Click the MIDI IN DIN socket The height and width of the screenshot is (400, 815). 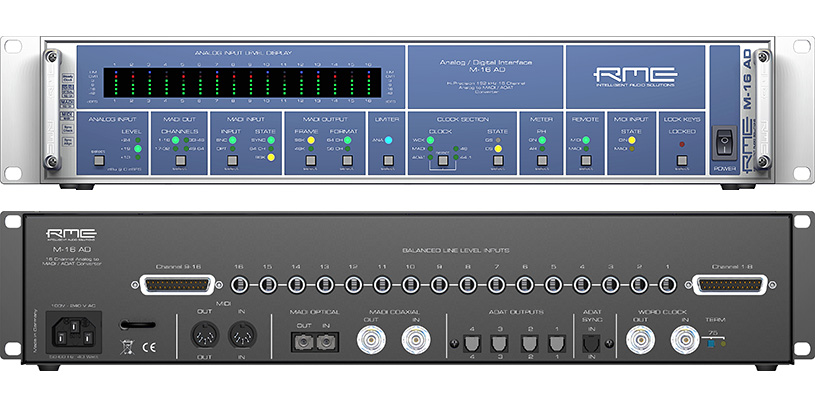243,335
